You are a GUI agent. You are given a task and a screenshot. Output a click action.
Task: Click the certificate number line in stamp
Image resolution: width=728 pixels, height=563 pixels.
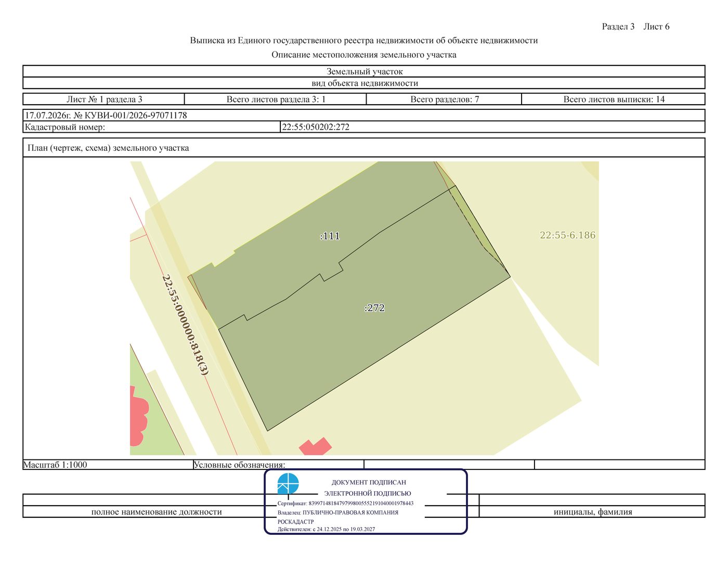[x=345, y=504]
